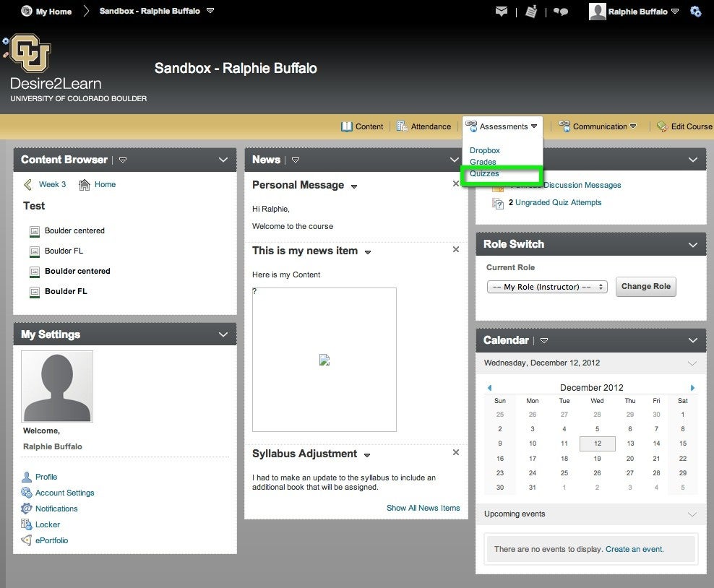
Task: Open the Attendance navbar item
Action: pos(423,126)
